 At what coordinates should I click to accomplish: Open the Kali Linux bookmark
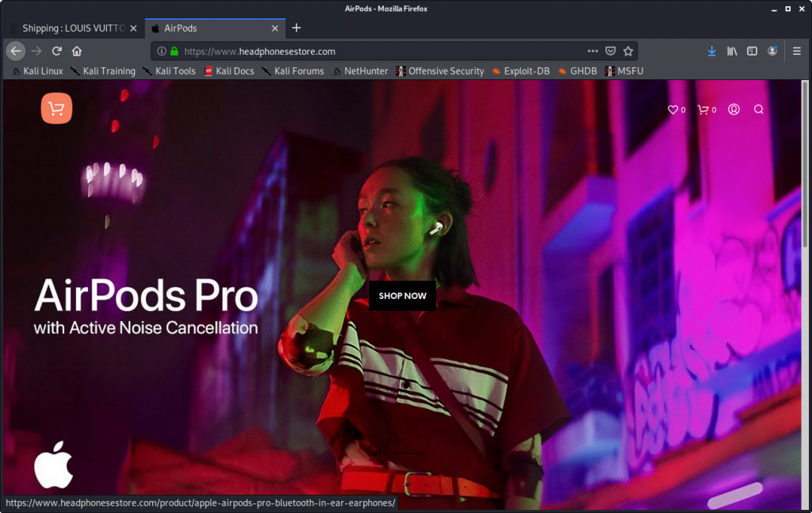click(x=37, y=71)
